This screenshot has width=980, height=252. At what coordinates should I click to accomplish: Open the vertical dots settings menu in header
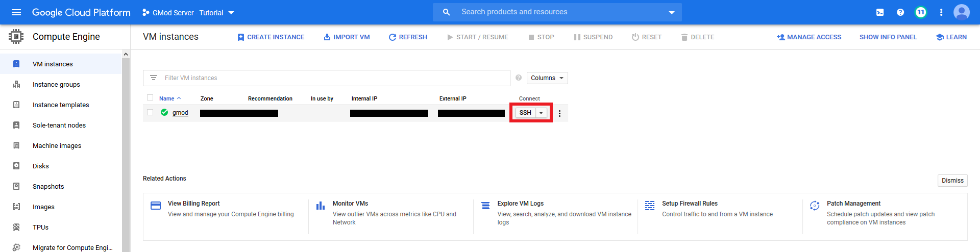pyautogui.click(x=941, y=12)
